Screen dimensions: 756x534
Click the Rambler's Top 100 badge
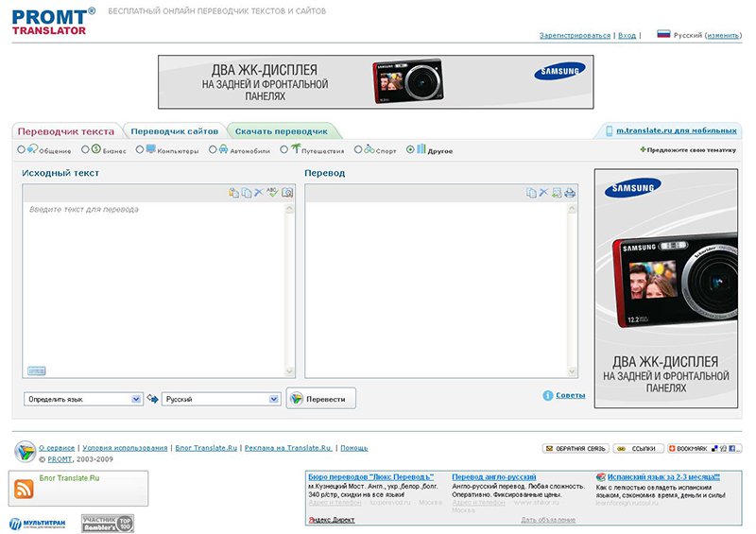click(108, 524)
